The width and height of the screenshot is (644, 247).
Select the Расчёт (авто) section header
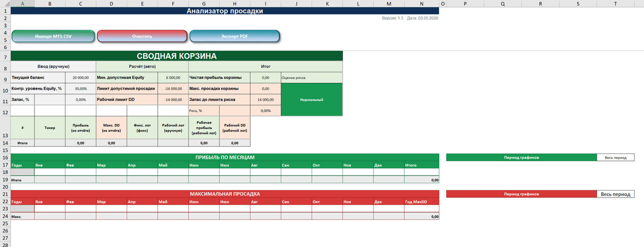coord(142,66)
